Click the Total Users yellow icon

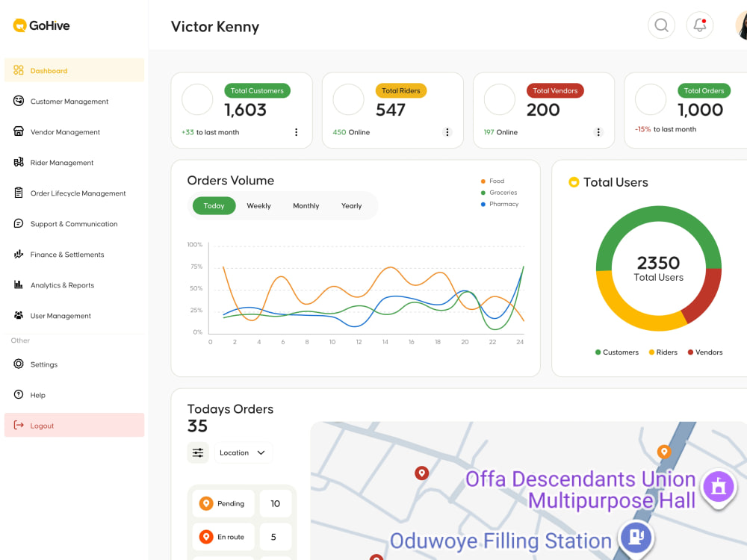pyautogui.click(x=574, y=182)
